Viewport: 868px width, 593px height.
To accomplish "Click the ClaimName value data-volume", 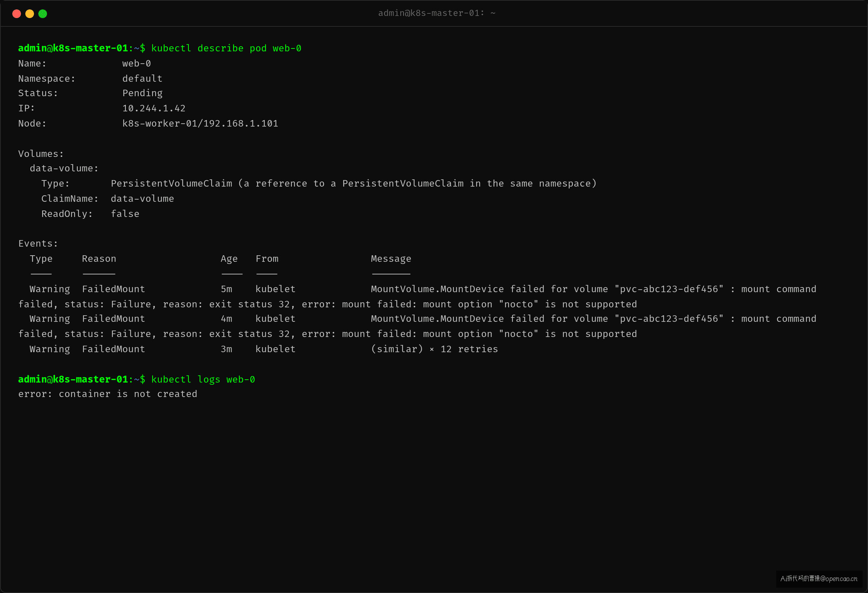I will pyautogui.click(x=142, y=199).
